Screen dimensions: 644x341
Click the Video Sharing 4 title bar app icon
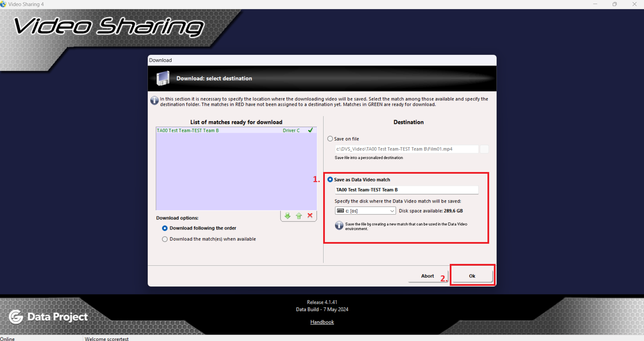(x=3, y=4)
